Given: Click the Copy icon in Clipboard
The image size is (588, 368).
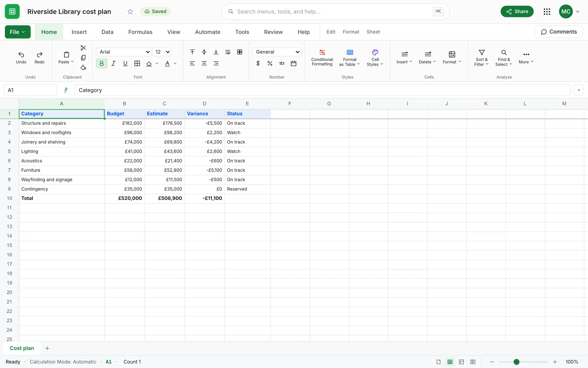Looking at the screenshot, I should click(x=83, y=58).
